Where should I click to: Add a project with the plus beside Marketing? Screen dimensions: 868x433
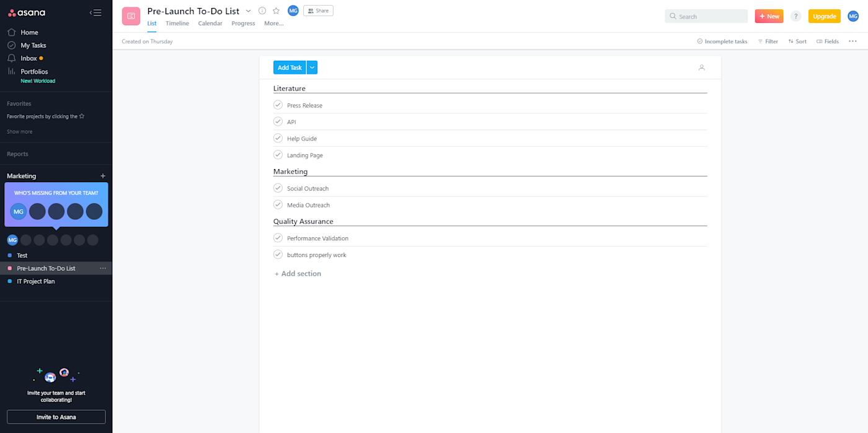coord(103,176)
